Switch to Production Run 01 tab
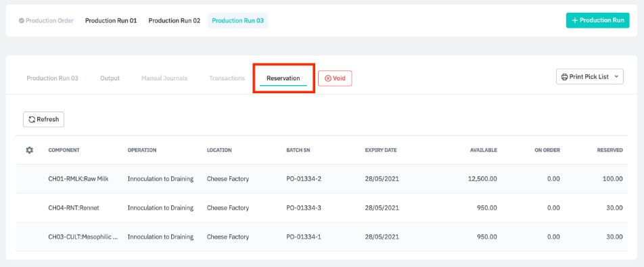 tap(111, 20)
